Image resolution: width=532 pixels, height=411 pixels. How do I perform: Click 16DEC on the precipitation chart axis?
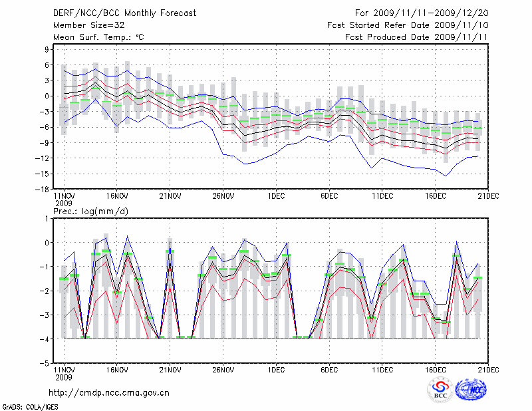coord(436,370)
